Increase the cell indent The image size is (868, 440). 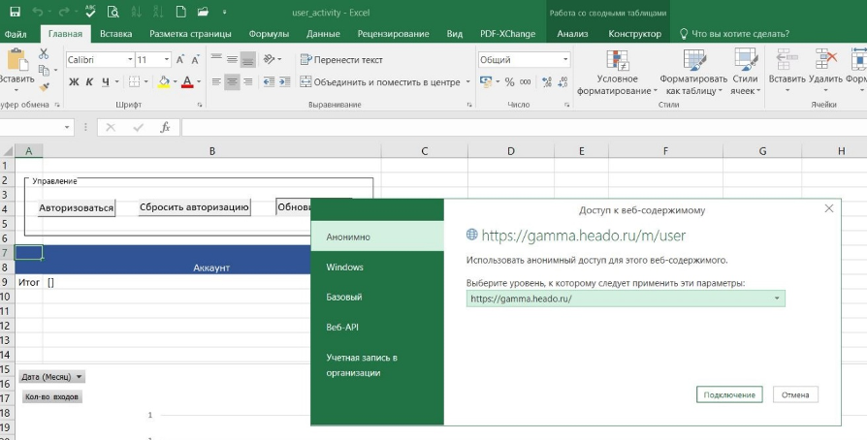coord(284,82)
